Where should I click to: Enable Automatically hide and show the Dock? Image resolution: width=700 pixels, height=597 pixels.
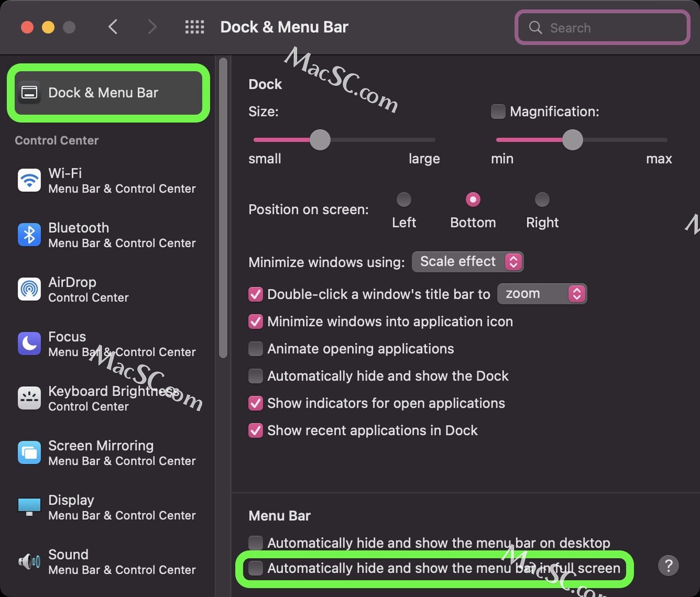(x=255, y=376)
